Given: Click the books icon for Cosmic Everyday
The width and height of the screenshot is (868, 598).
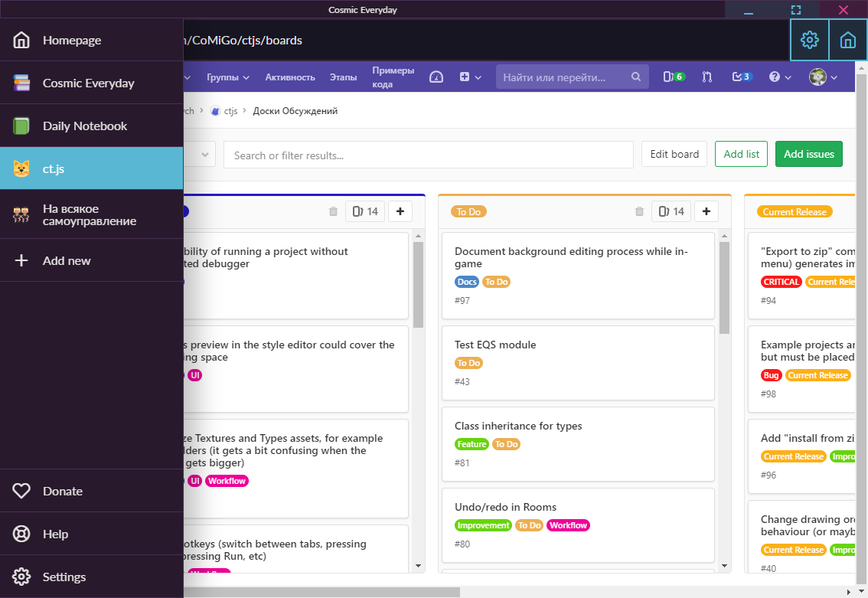Looking at the screenshot, I should 21,83.
